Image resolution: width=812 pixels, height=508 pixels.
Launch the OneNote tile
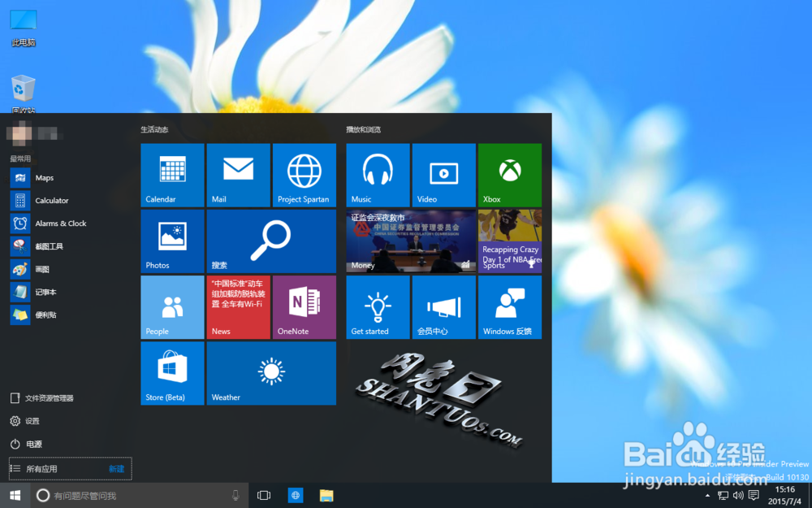pyautogui.click(x=304, y=307)
